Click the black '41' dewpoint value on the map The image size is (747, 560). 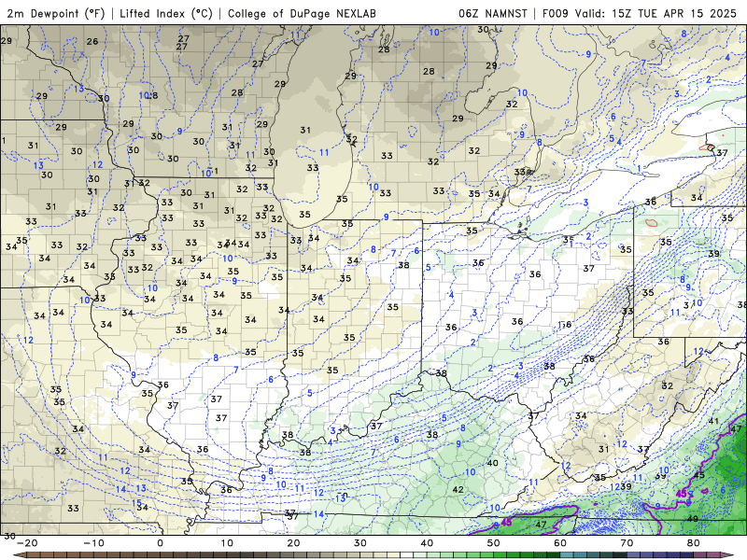point(713,421)
